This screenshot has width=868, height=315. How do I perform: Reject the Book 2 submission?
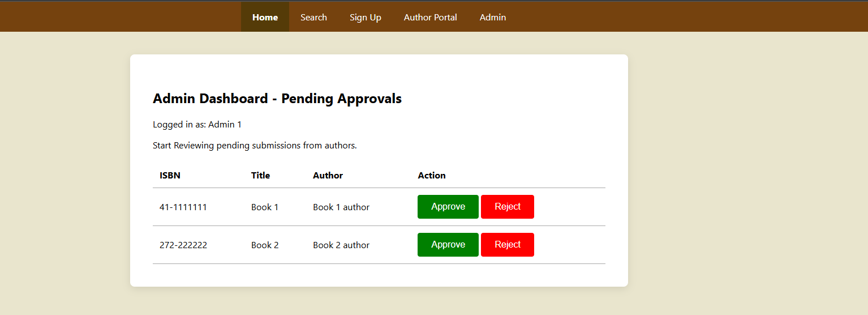point(507,245)
